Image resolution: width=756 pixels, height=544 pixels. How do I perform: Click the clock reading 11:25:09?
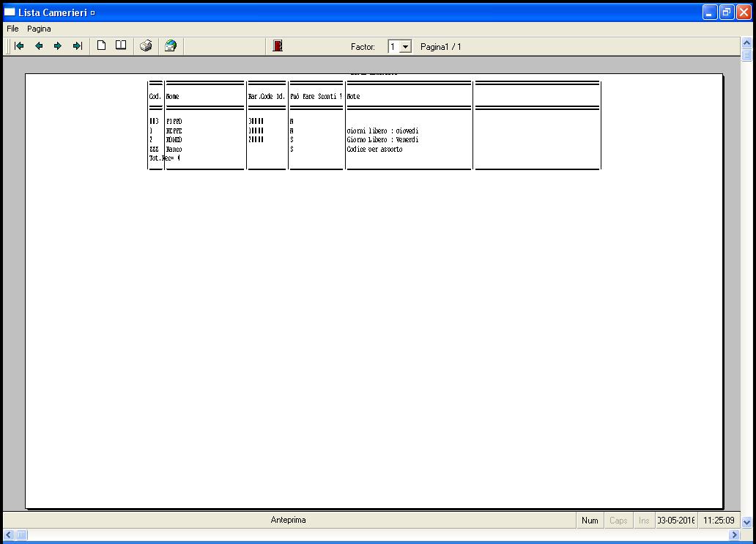click(719, 521)
